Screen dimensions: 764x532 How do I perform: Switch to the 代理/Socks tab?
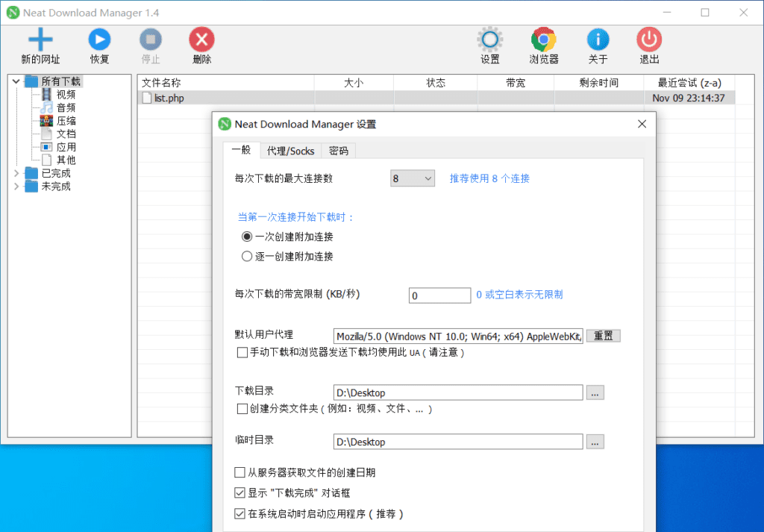290,151
